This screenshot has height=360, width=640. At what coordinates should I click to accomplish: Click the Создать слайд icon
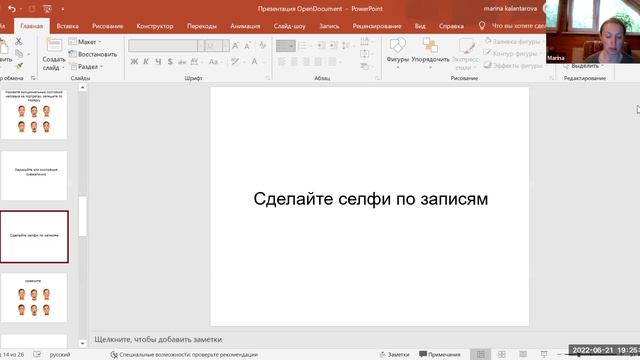point(54,45)
